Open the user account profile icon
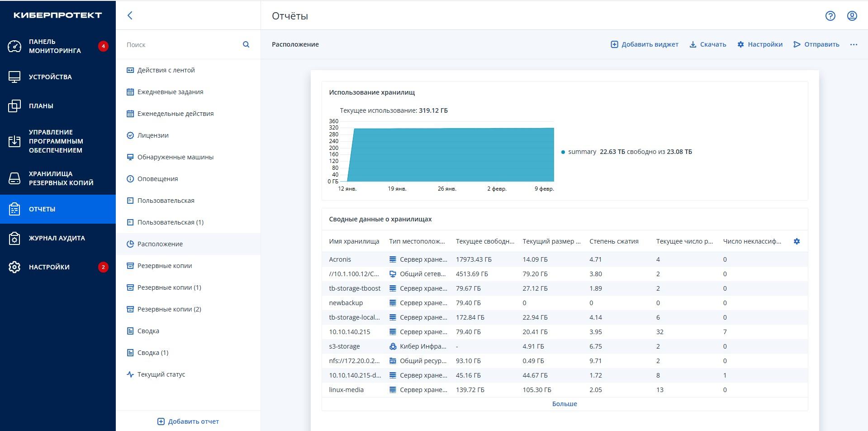The image size is (868, 431). click(852, 16)
